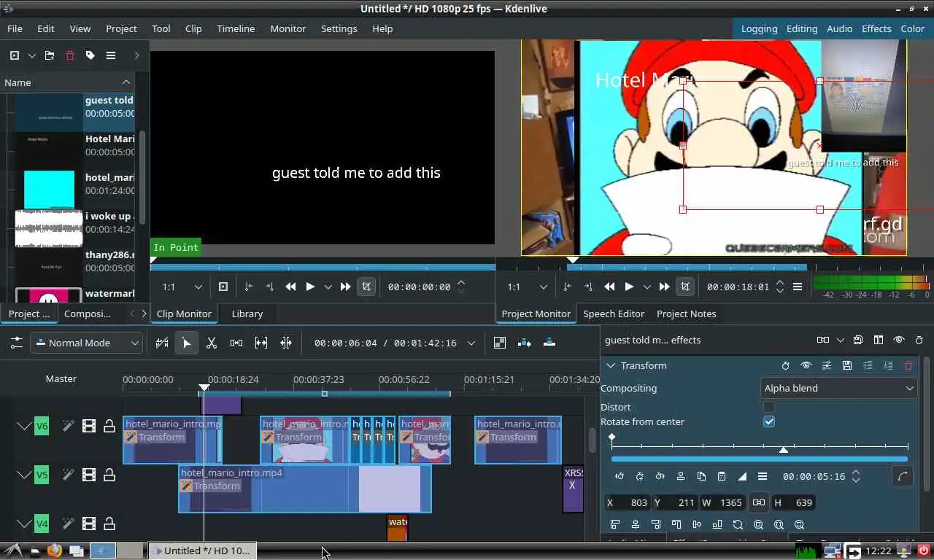This screenshot has height=560, width=934.
Task: Open Transform effect presets icon
Action: tap(827, 365)
